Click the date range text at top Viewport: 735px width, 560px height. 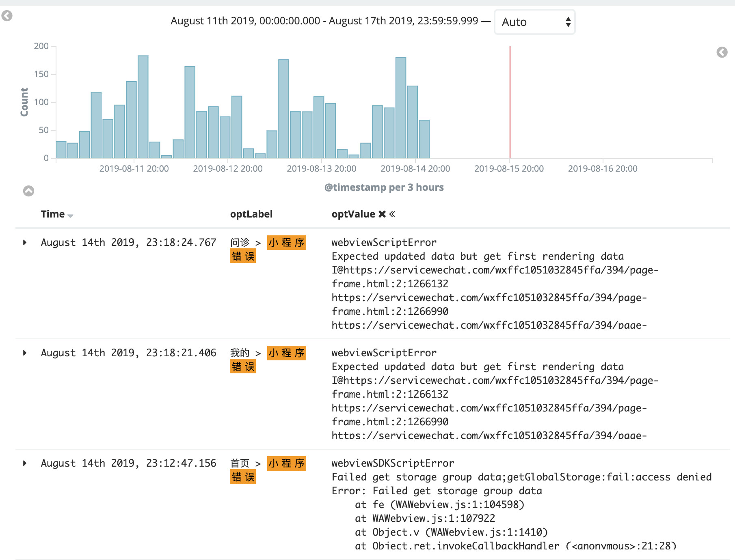click(x=324, y=21)
